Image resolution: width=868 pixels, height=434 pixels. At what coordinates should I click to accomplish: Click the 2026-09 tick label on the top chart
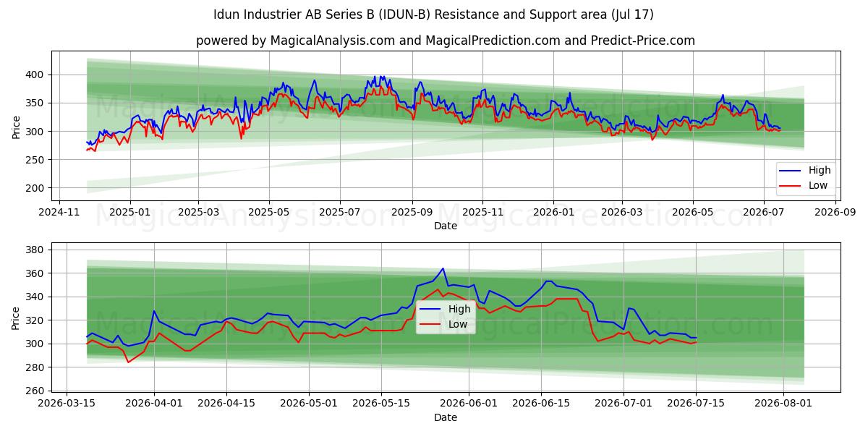point(835,213)
